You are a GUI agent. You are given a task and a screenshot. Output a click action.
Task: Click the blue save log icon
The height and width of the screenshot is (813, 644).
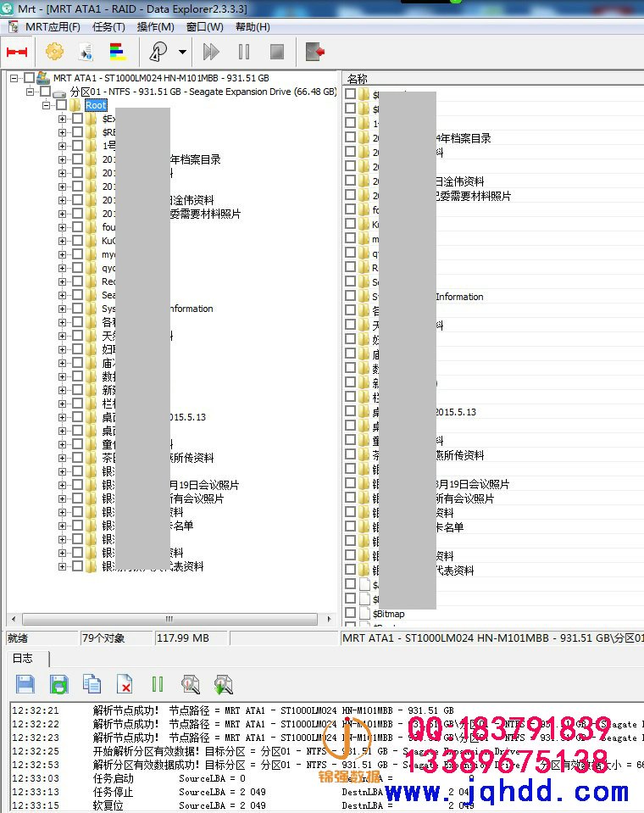(x=25, y=684)
